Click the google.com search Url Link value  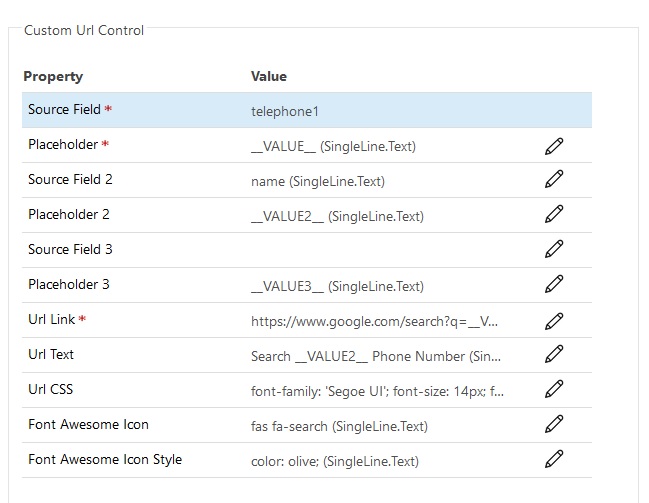(x=374, y=321)
